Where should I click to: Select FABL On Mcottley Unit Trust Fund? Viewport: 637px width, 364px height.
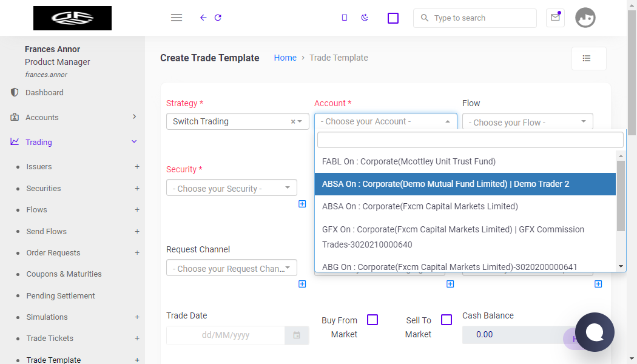465,162
